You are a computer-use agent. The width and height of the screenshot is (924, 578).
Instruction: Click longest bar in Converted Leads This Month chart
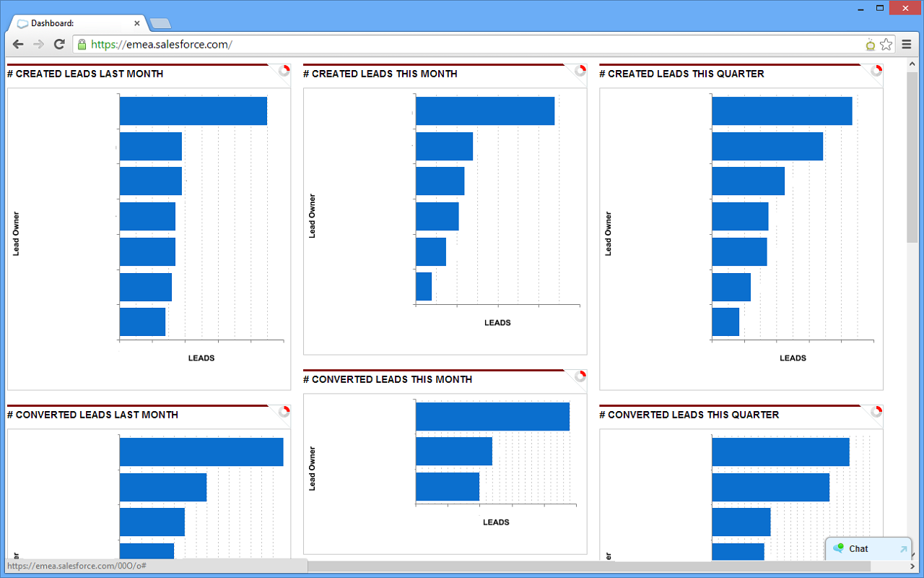(x=492, y=417)
